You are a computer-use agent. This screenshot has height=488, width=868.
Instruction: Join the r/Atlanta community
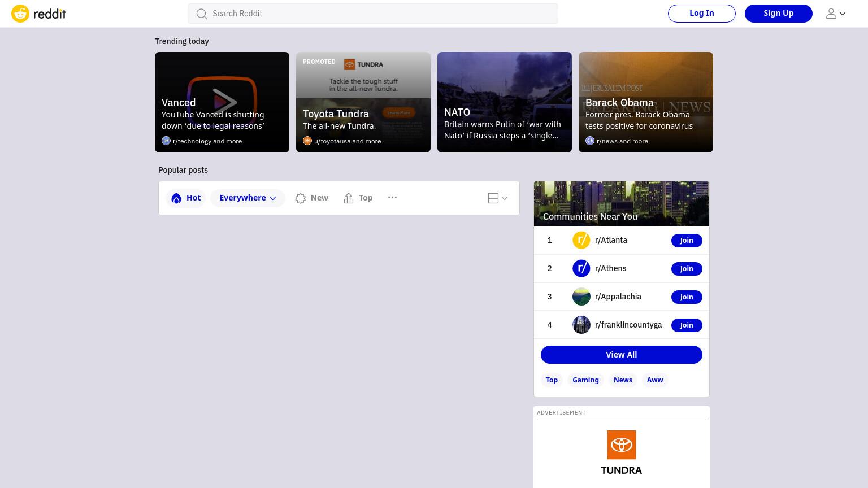click(687, 241)
